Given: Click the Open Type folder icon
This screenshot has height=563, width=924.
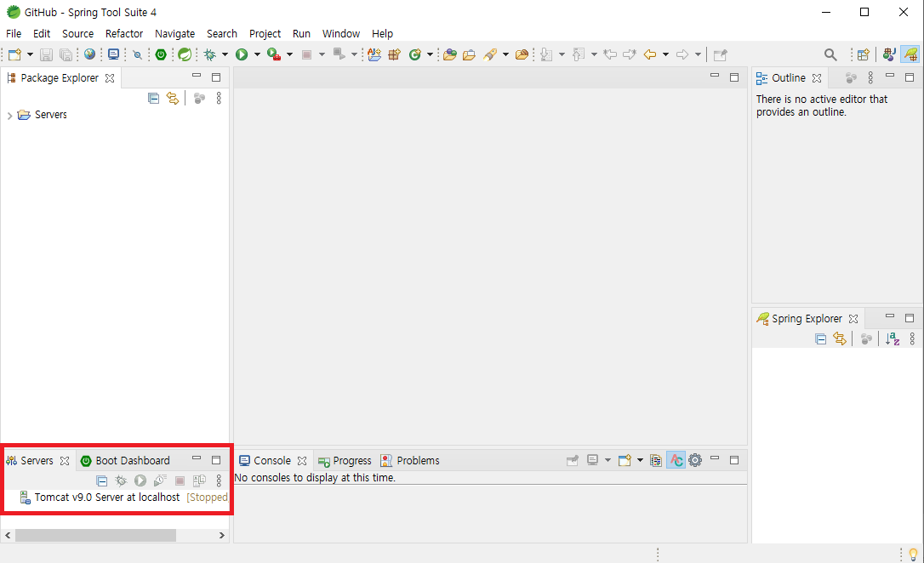Looking at the screenshot, I should 449,54.
